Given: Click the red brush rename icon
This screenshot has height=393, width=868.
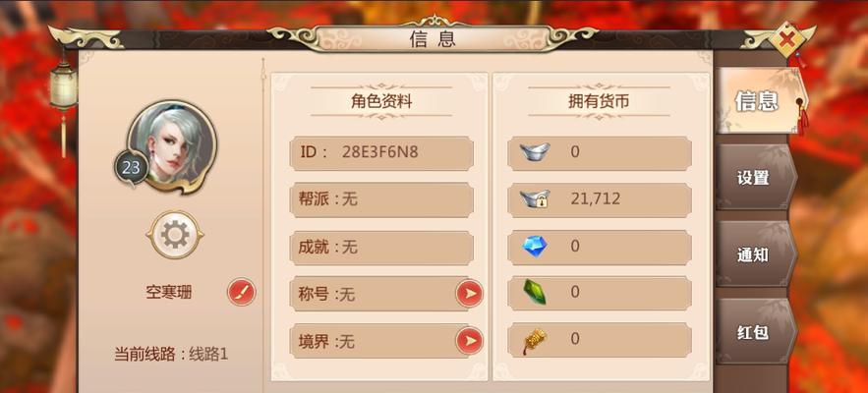Looking at the screenshot, I should click(242, 292).
